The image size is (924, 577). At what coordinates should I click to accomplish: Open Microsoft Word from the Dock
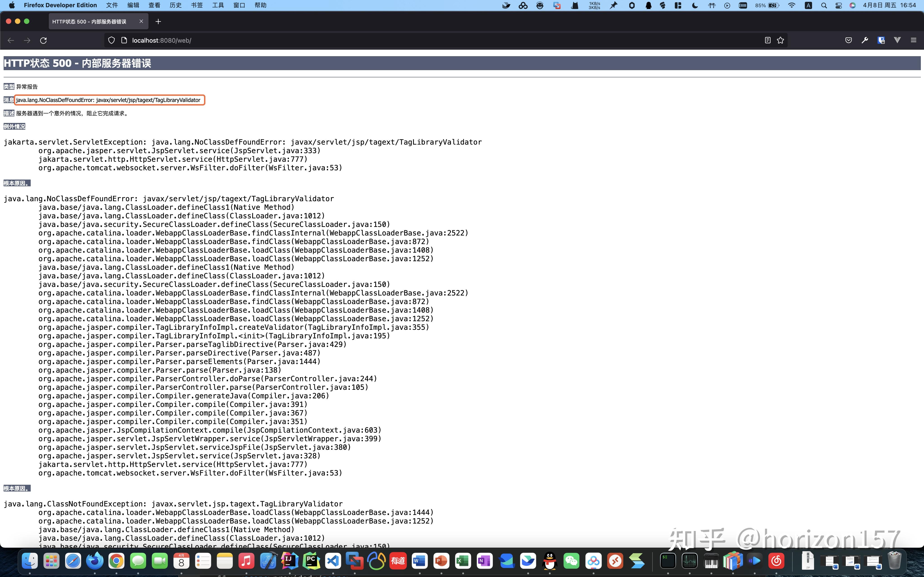coord(420,561)
